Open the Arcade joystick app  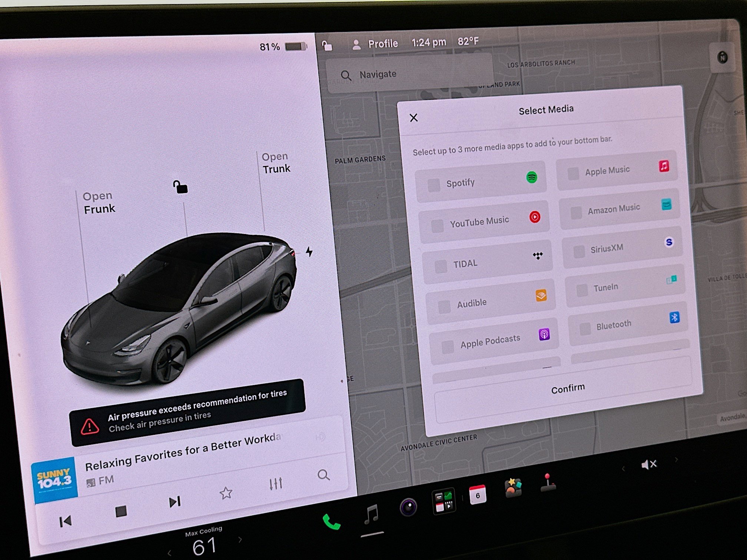pos(548,482)
